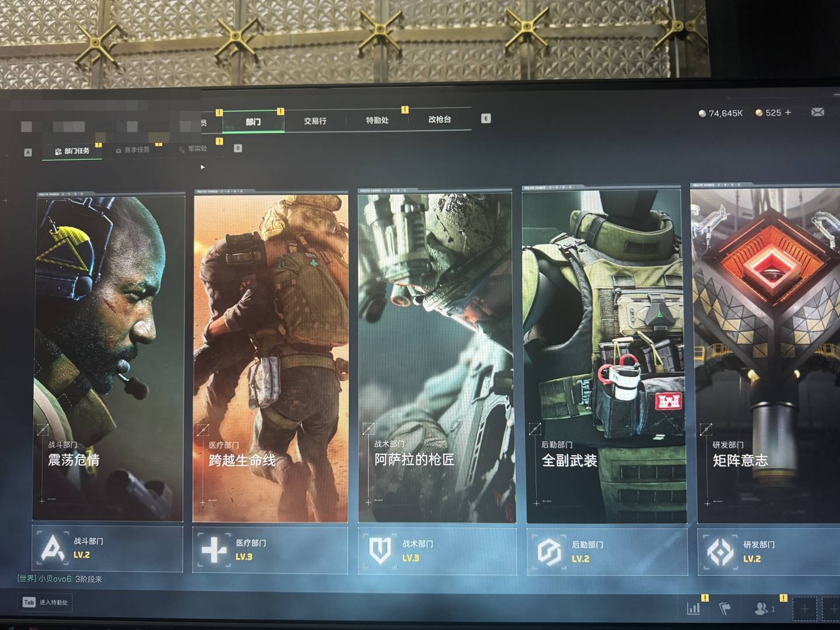The height and width of the screenshot is (630, 840).
Task: Switch to the 特勤处 tab
Action: coord(377,120)
